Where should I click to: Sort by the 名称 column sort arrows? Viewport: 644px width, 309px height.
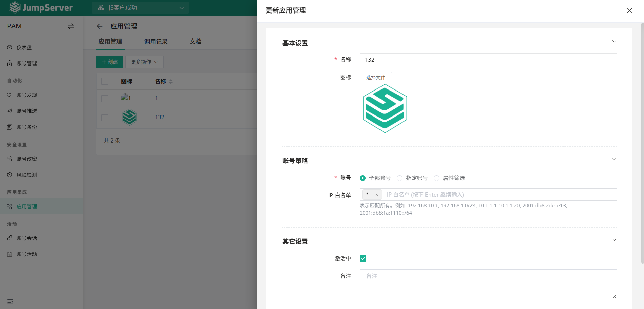point(171,81)
